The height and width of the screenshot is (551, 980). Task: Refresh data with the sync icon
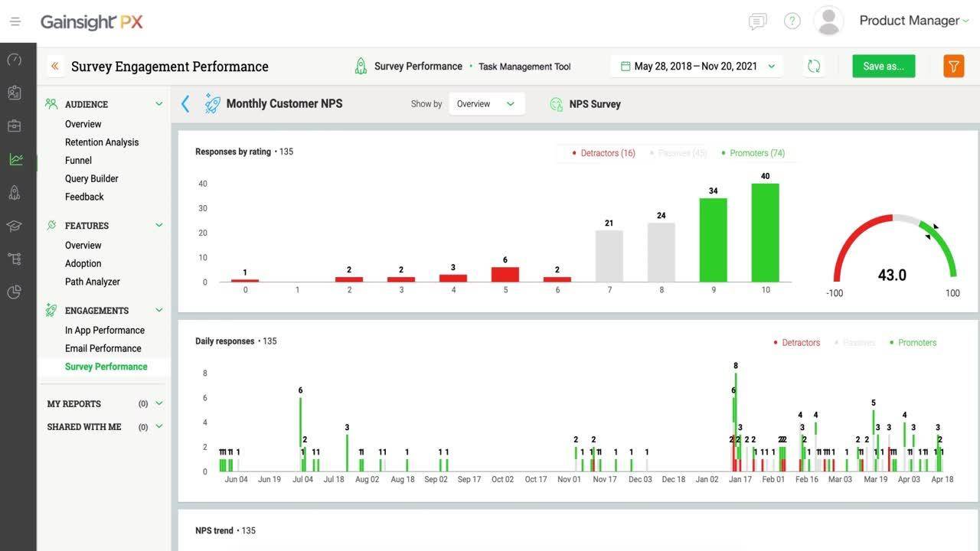pyautogui.click(x=814, y=66)
